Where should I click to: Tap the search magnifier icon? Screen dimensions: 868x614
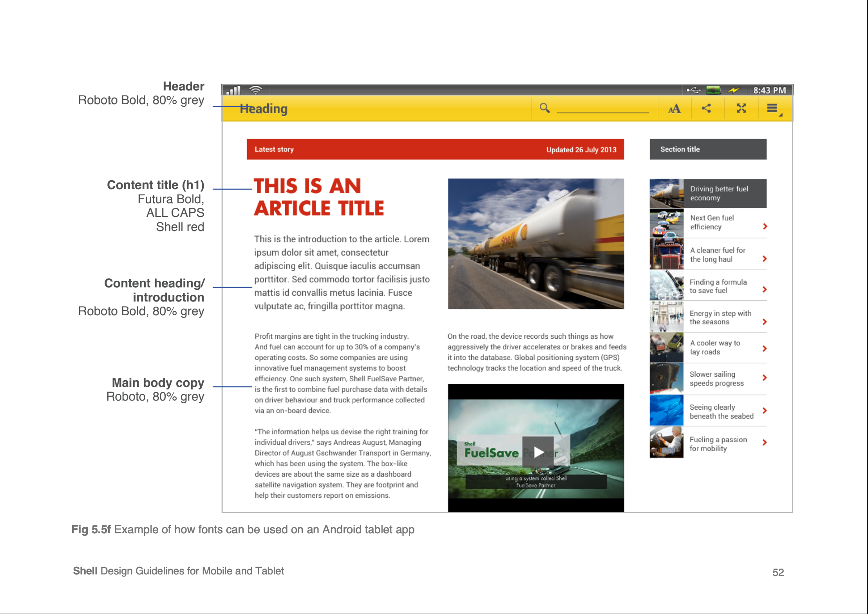(x=544, y=108)
